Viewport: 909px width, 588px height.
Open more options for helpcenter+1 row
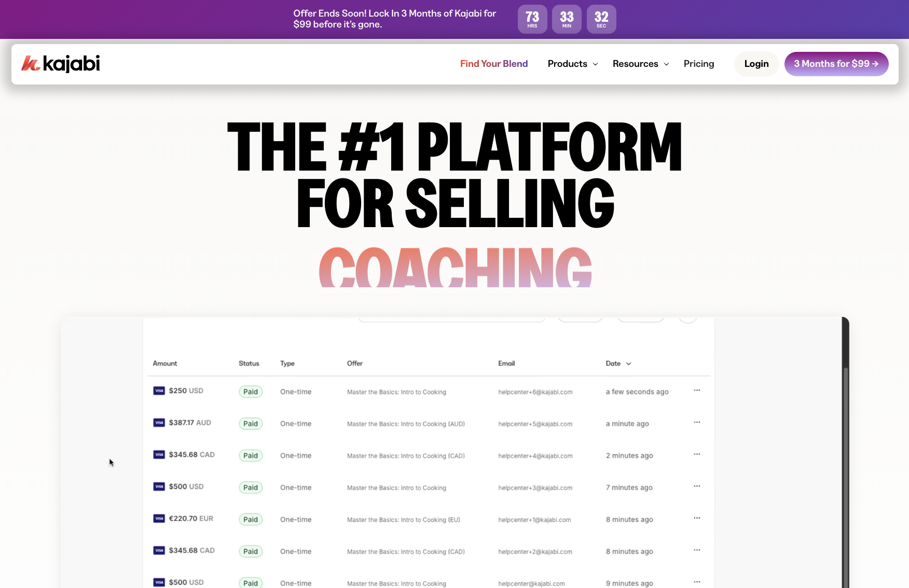697,519
